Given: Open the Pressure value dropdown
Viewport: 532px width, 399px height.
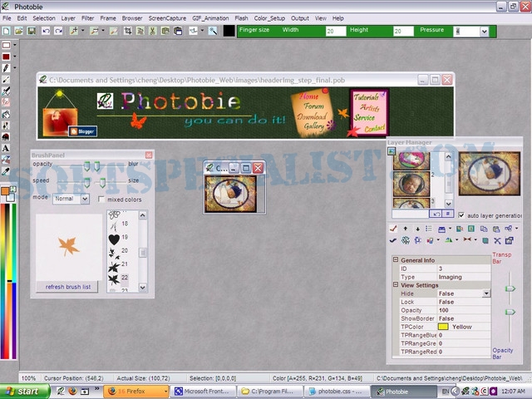Looking at the screenshot, I should [x=484, y=32].
